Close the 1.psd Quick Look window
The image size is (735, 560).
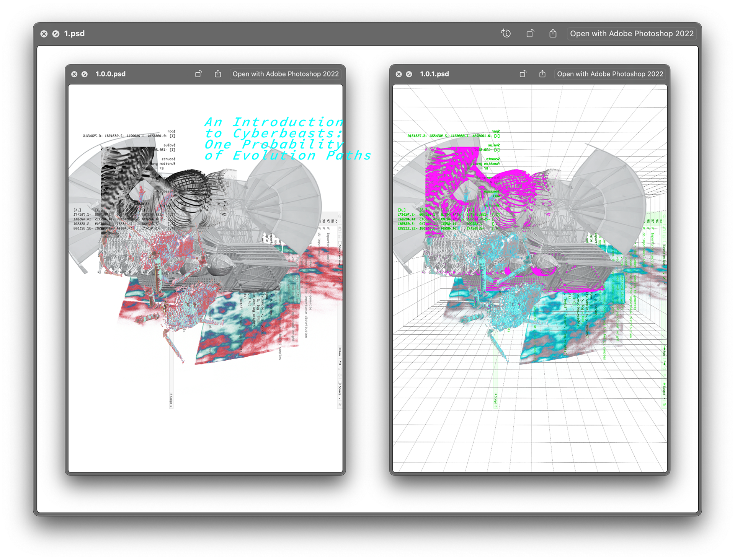point(44,34)
